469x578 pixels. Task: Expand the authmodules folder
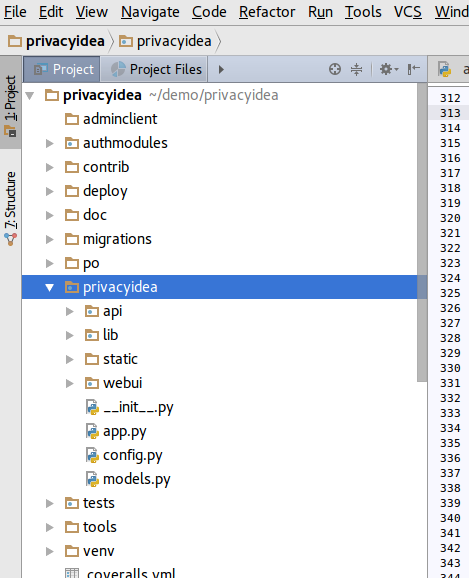pos(49,143)
